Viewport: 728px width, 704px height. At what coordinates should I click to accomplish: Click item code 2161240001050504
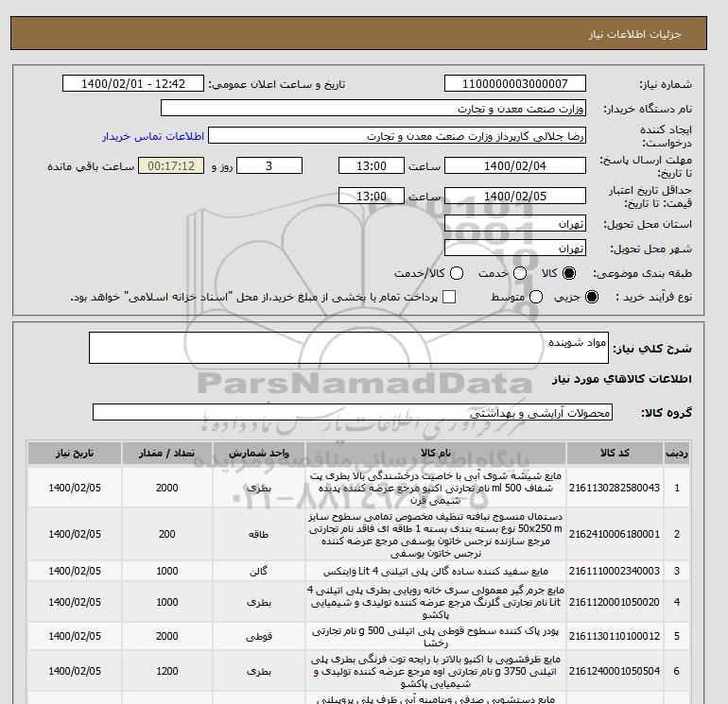point(615,671)
